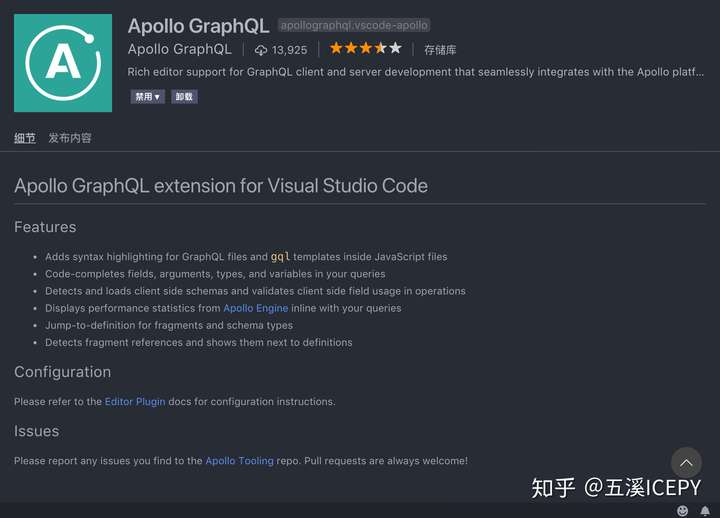Click the gql inline code text
Image resolution: width=720 pixels, height=518 pixels.
pyautogui.click(x=280, y=257)
